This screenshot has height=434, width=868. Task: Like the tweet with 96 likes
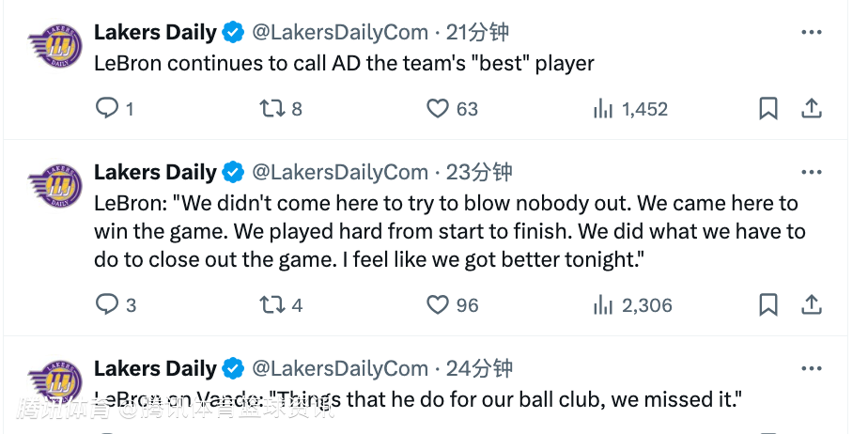pyautogui.click(x=438, y=304)
